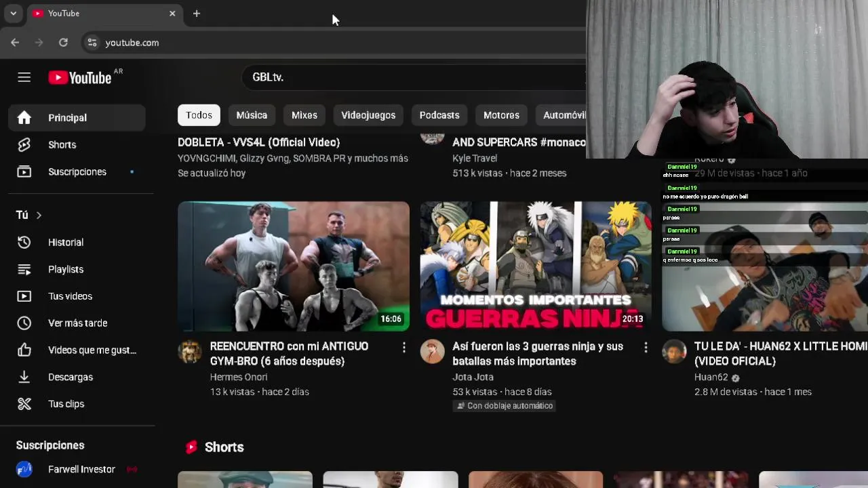The width and height of the screenshot is (868, 488).
Task: Open a new browser tab
Action: click(x=197, y=14)
